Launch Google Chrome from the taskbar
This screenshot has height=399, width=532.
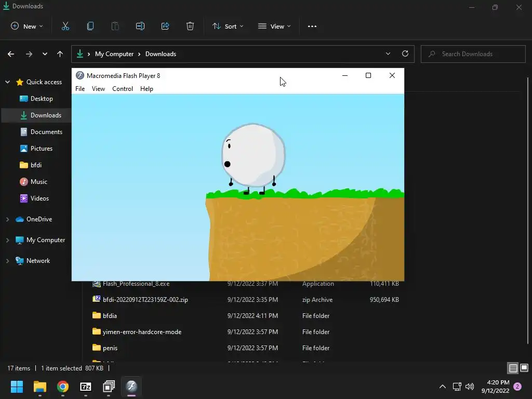(x=63, y=387)
